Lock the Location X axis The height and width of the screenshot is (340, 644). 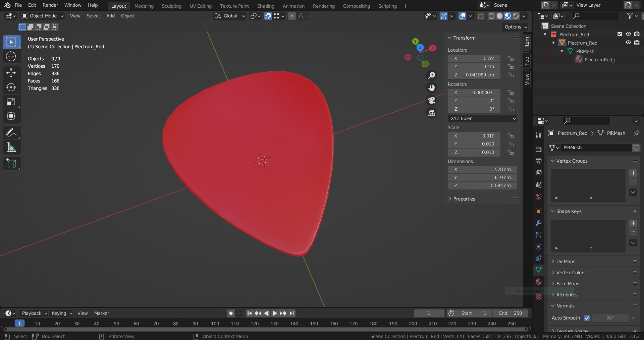[511, 58]
